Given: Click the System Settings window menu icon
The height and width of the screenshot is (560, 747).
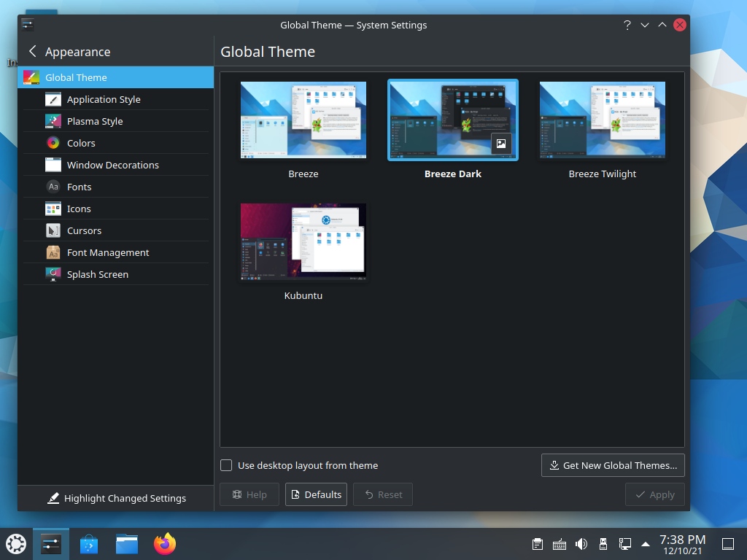Looking at the screenshot, I should pos(28,25).
